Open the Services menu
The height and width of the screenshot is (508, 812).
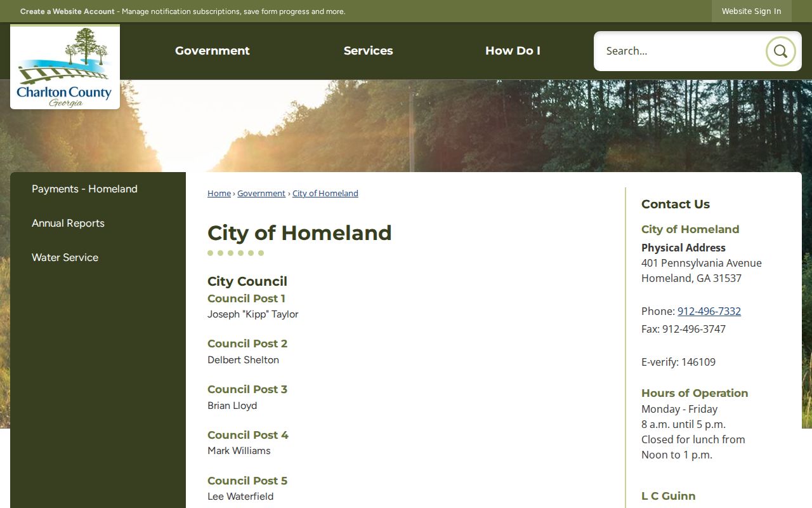point(368,51)
